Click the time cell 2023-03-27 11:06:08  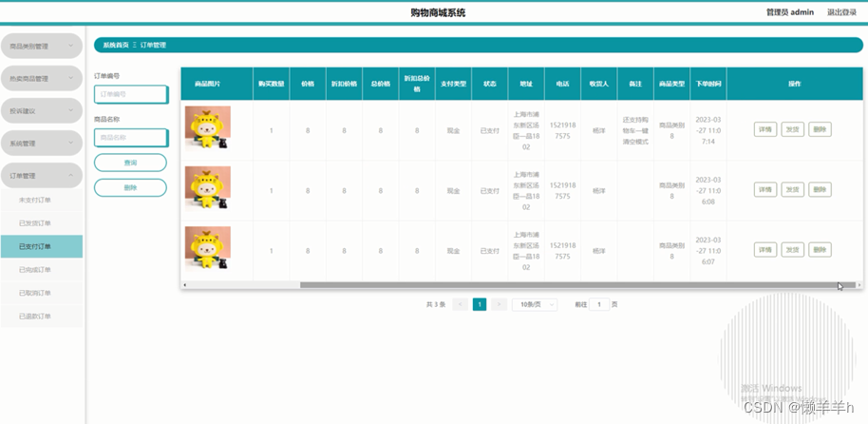coord(708,191)
